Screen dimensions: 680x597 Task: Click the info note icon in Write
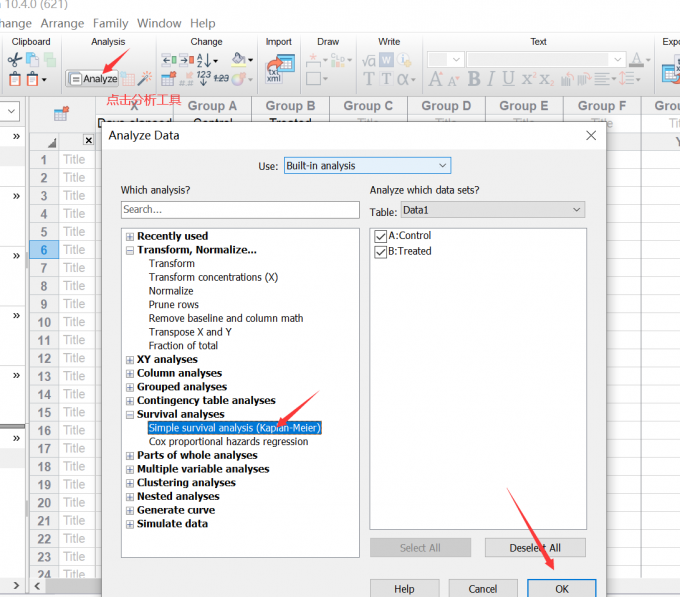point(404,60)
